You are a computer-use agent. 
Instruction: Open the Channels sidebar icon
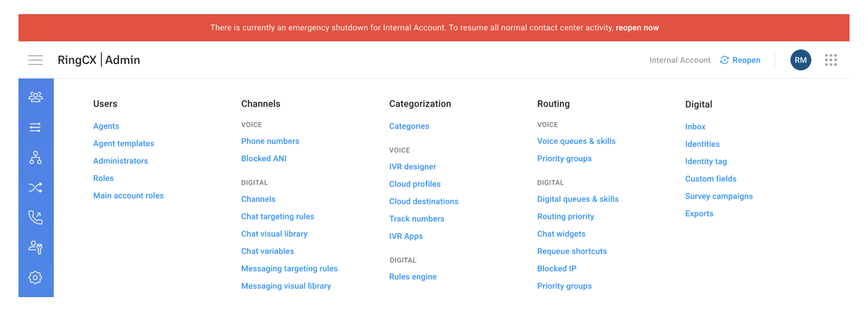pyautogui.click(x=35, y=127)
